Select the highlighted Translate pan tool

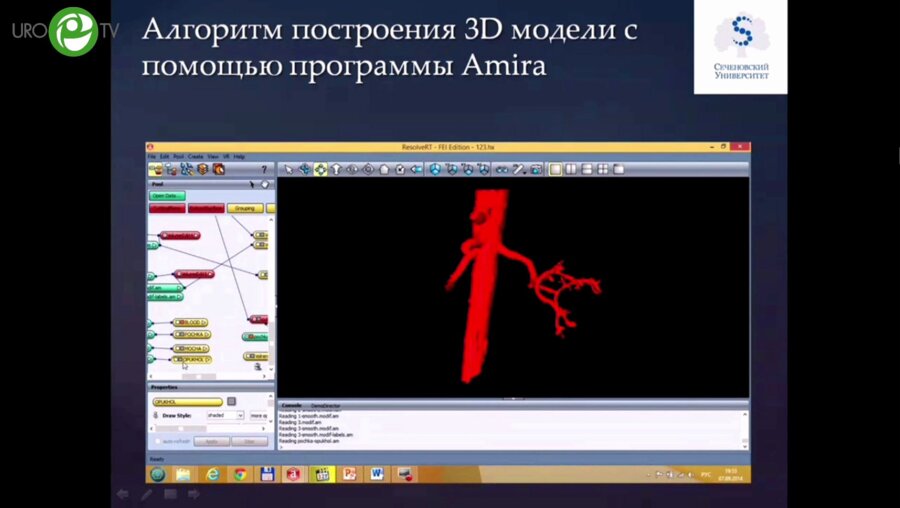[x=320, y=169]
